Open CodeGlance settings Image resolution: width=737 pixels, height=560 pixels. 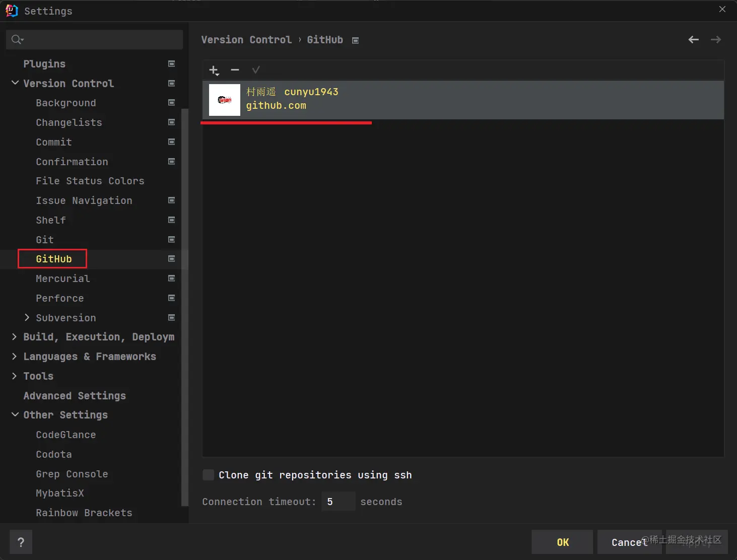(x=66, y=435)
